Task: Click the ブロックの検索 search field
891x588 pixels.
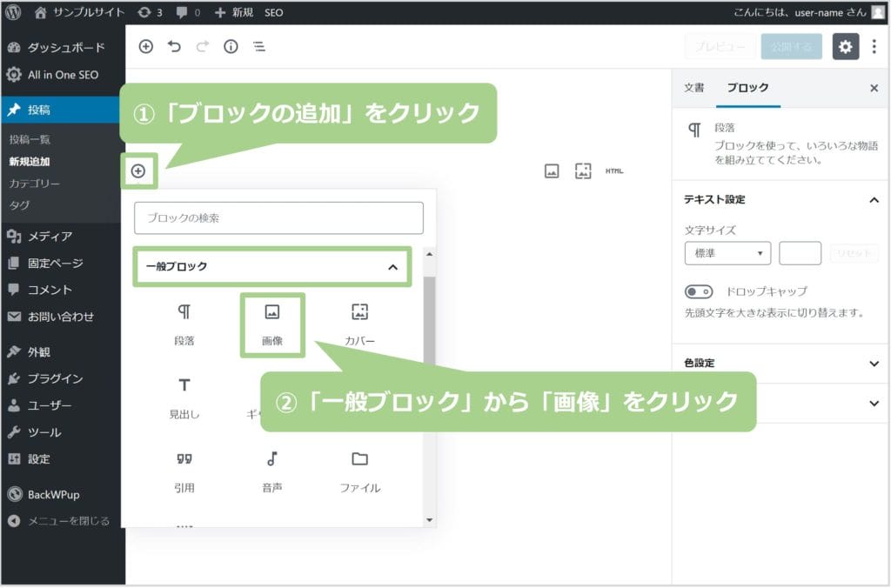Action: [x=278, y=218]
